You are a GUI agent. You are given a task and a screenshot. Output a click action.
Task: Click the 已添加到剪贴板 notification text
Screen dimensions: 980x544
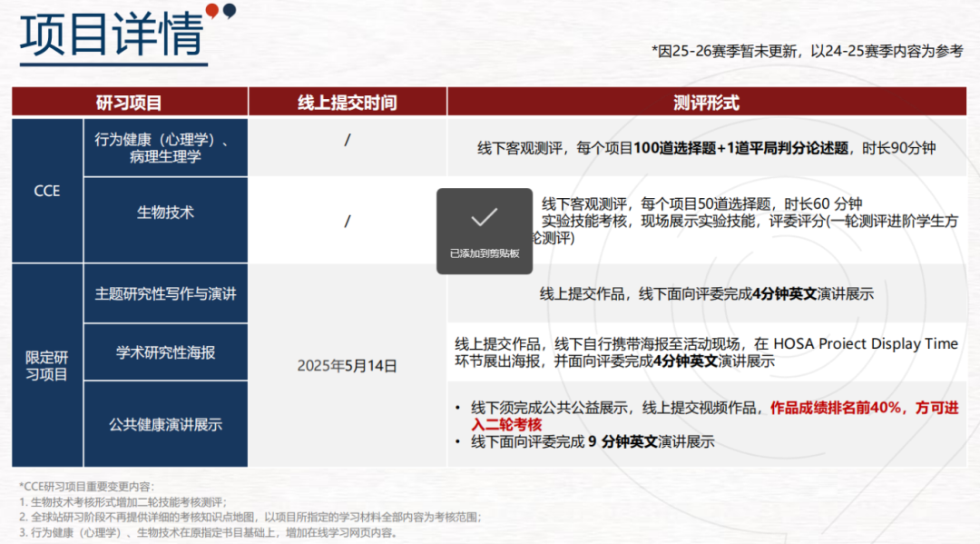coord(485,253)
